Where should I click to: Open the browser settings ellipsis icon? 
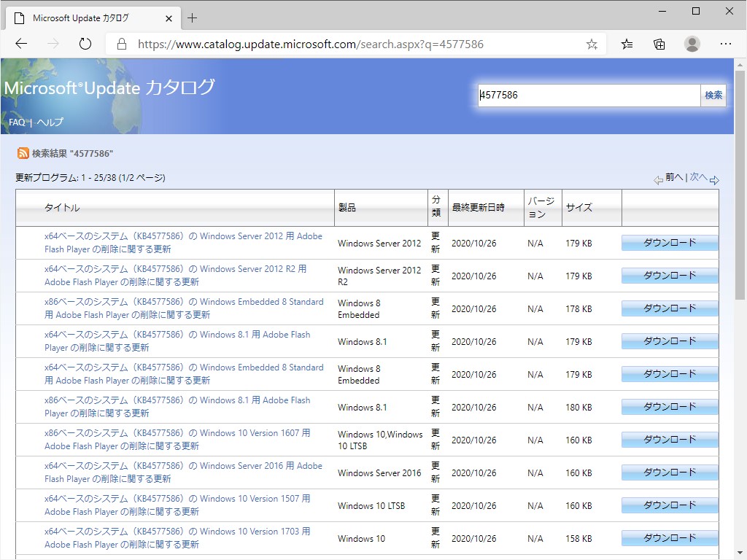726,44
